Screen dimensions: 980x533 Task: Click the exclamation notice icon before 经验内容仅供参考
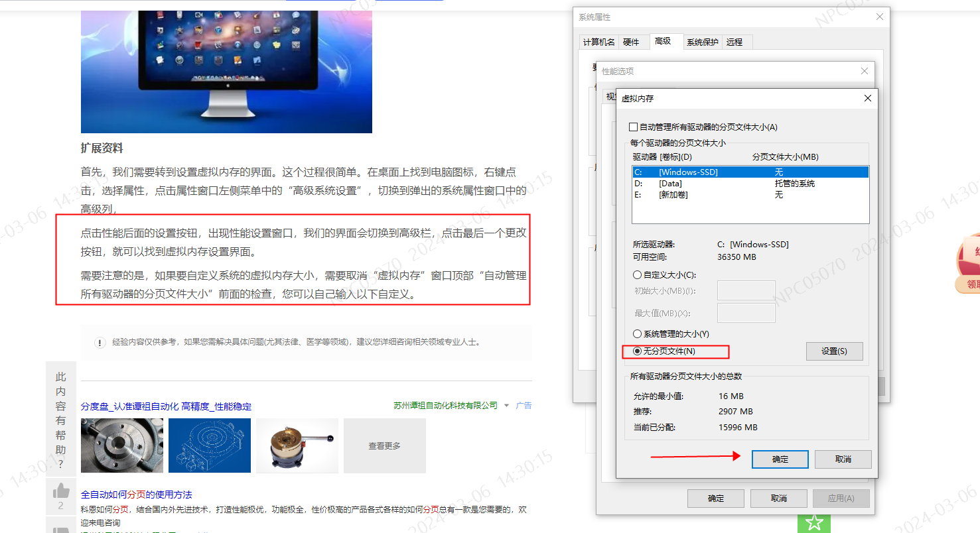pos(100,343)
